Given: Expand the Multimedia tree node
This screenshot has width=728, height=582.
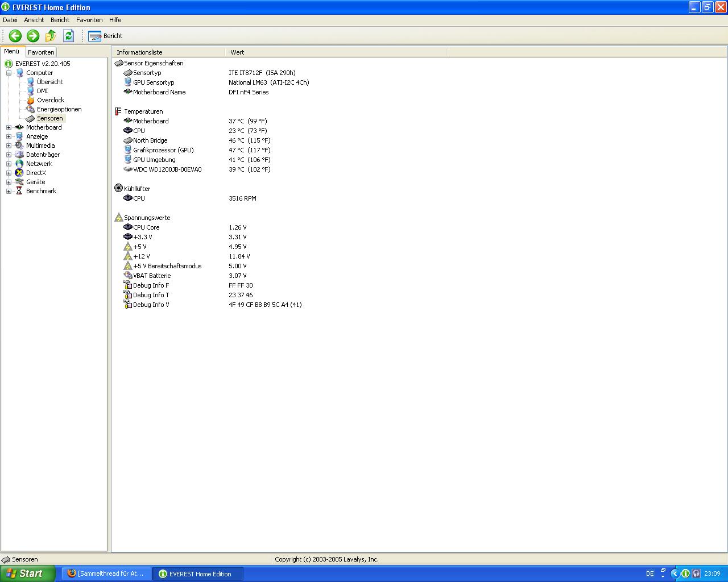Looking at the screenshot, I should pos(9,145).
